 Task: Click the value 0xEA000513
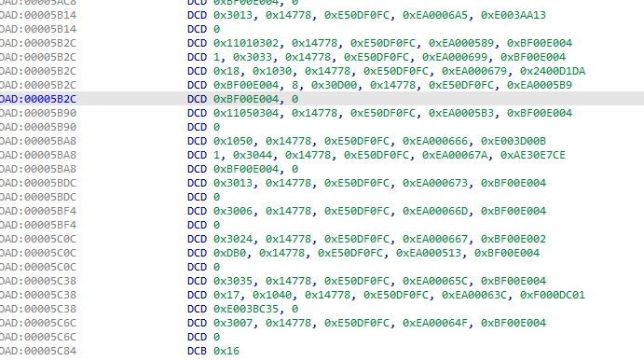click(x=428, y=253)
